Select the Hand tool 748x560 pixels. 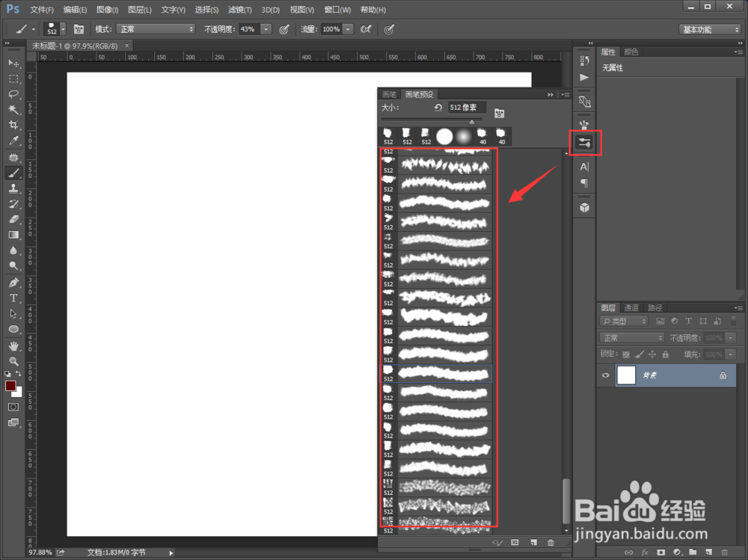13,346
